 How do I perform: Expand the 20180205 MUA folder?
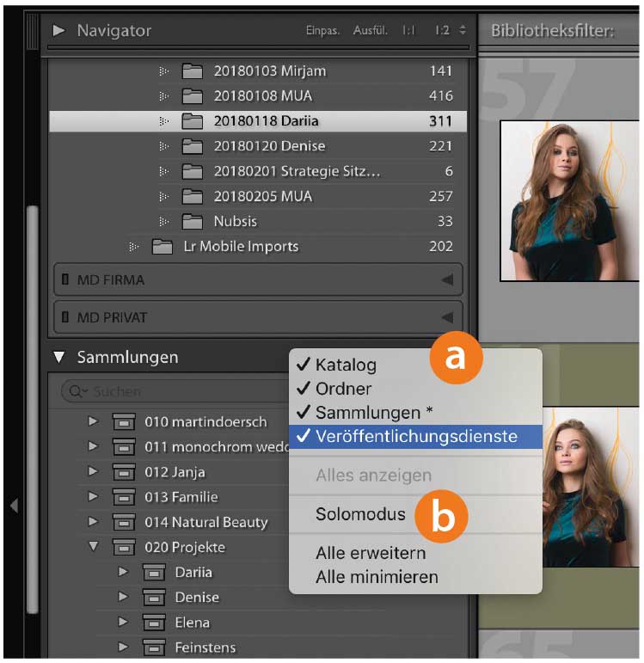click(163, 196)
